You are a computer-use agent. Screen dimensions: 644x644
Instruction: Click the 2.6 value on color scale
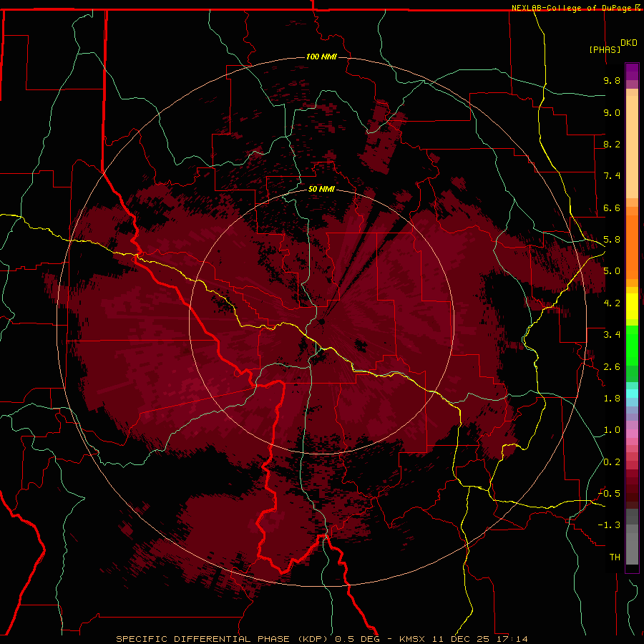(x=612, y=367)
